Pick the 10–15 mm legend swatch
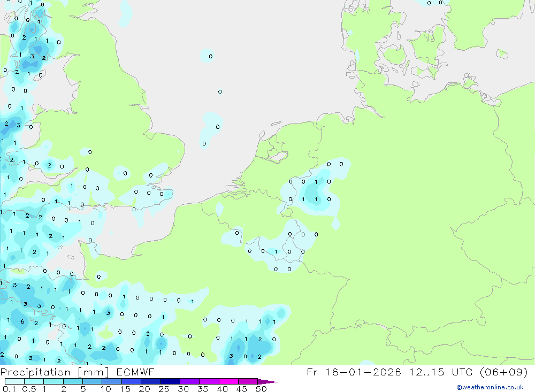Viewport: 535px width, 392px height. click(x=112, y=381)
